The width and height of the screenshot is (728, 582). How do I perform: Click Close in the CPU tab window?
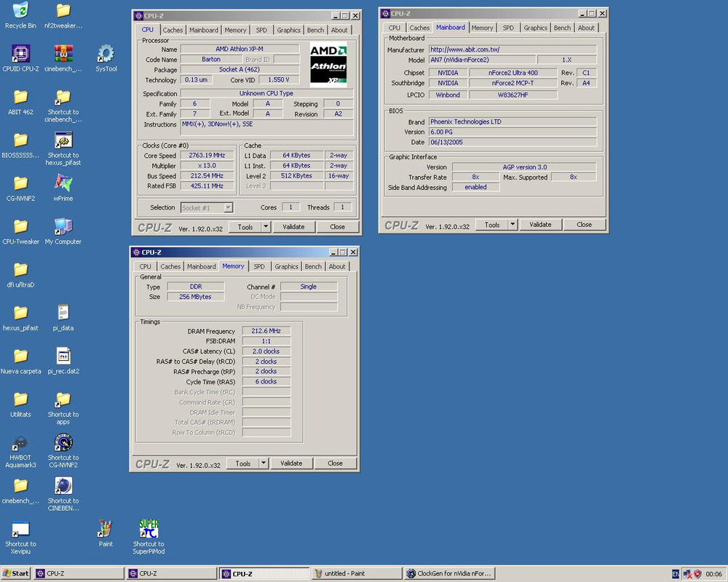coord(337,227)
